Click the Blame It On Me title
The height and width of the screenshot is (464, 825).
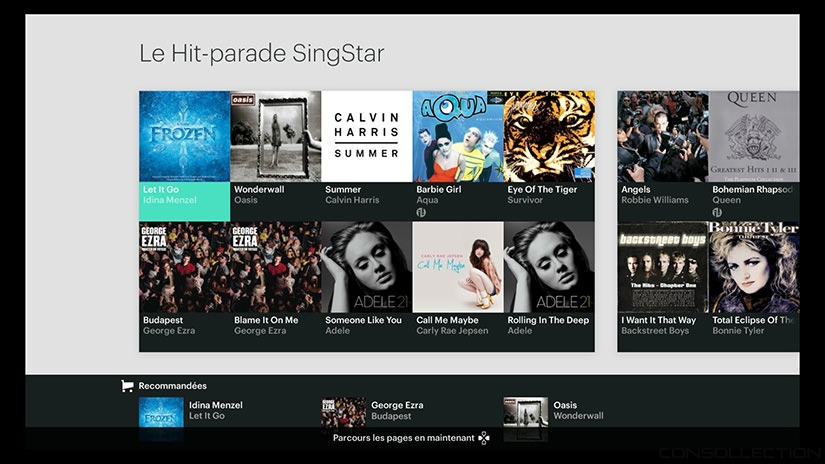(266, 320)
